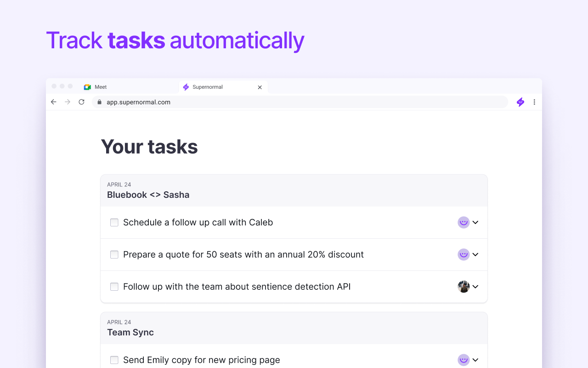Click the forward navigation arrow
This screenshot has height=368, width=588.
(x=68, y=102)
